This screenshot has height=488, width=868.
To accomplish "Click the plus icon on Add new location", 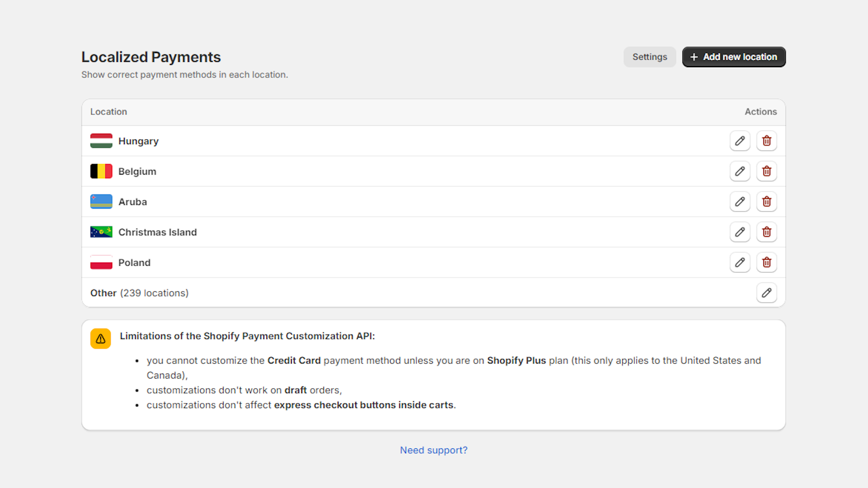I will (694, 56).
